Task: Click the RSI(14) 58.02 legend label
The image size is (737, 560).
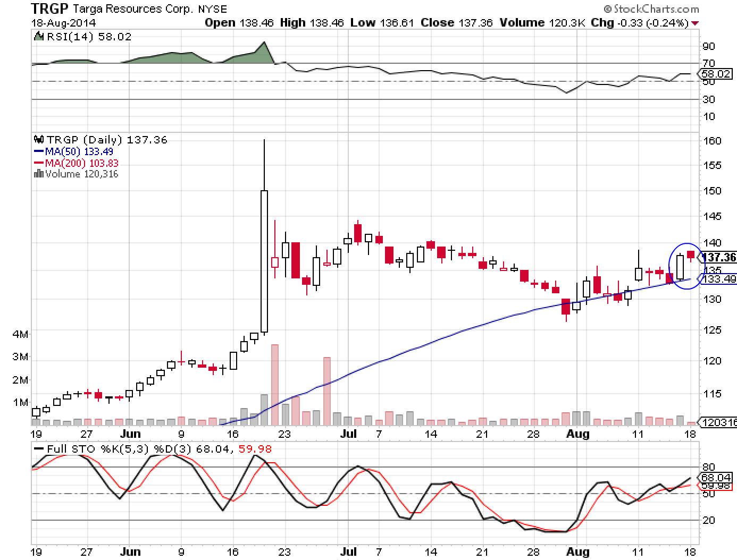Action: tap(89, 37)
